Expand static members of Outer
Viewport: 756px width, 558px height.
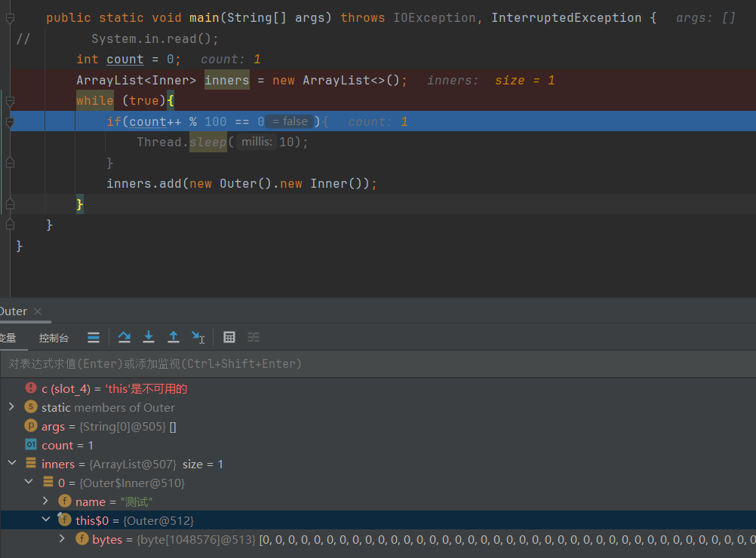[11, 406]
